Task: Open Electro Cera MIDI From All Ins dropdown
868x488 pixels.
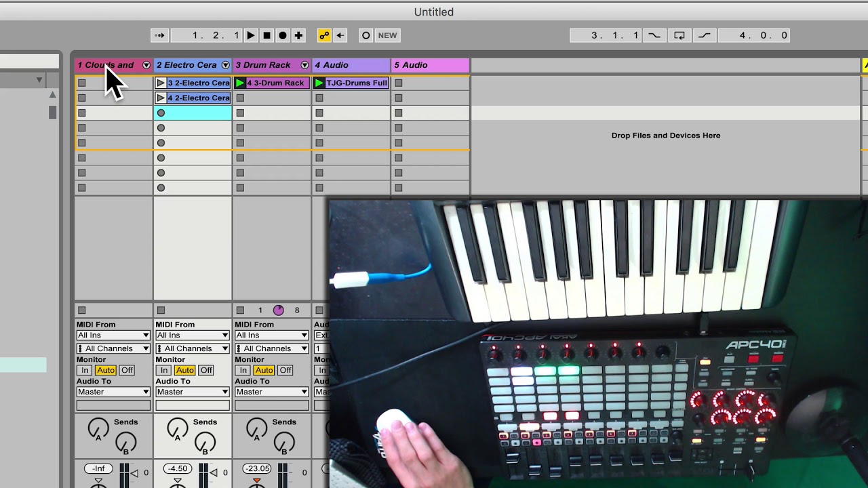Action: [x=193, y=335]
